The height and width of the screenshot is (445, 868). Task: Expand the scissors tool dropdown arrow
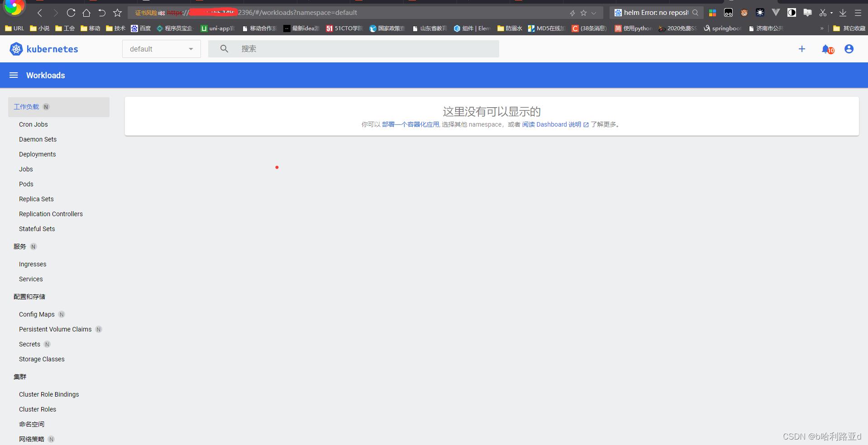(x=831, y=13)
